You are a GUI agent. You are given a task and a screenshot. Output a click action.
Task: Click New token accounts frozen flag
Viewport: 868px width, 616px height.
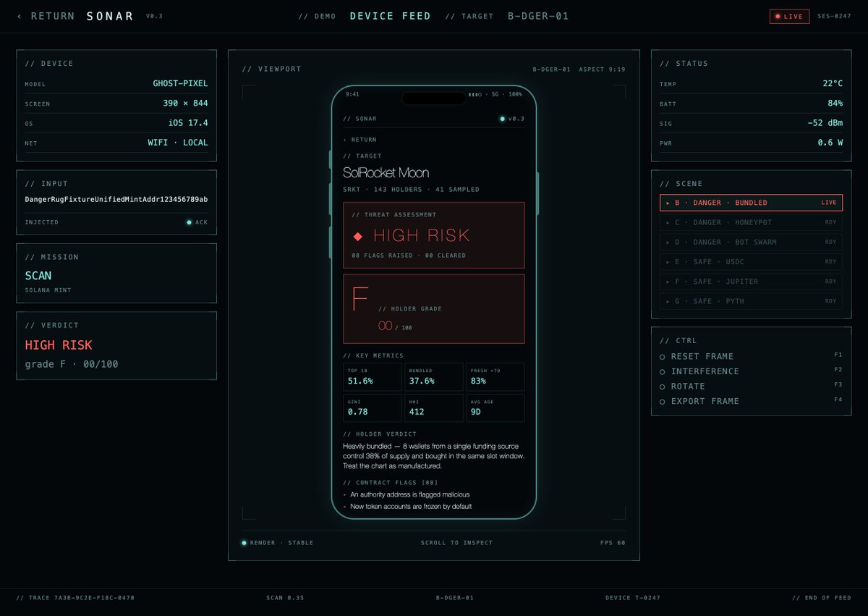[411, 506]
